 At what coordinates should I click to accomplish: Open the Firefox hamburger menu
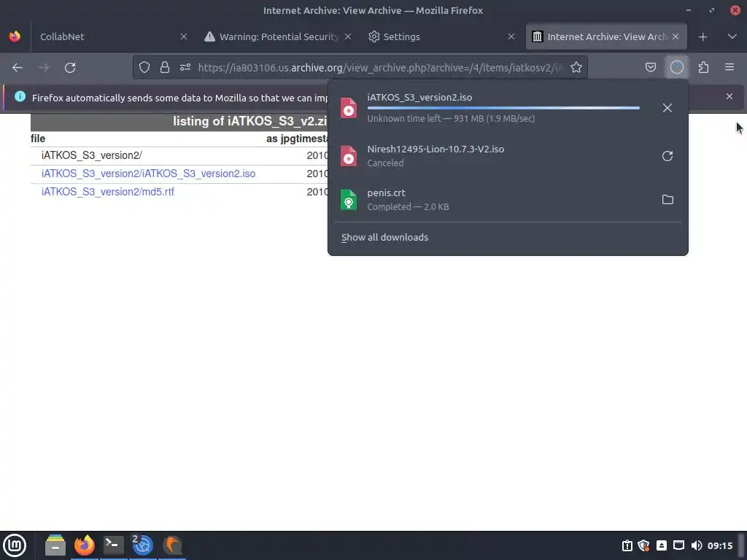[x=729, y=68]
